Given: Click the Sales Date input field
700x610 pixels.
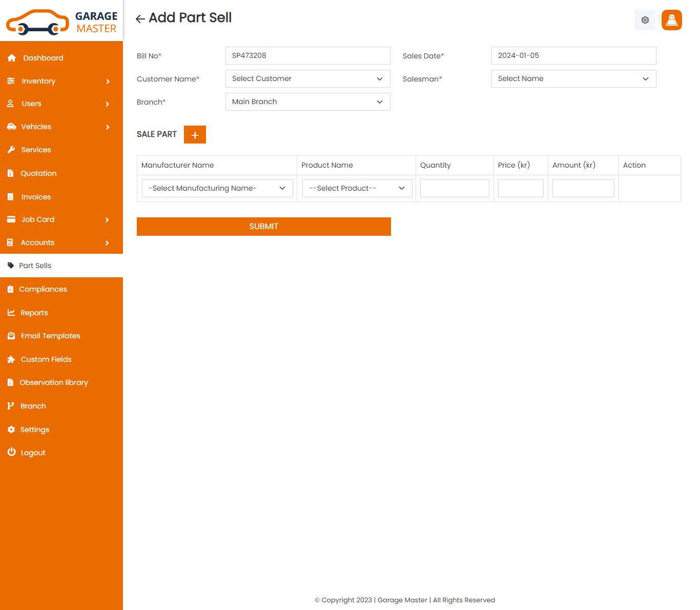Looking at the screenshot, I should tap(573, 56).
